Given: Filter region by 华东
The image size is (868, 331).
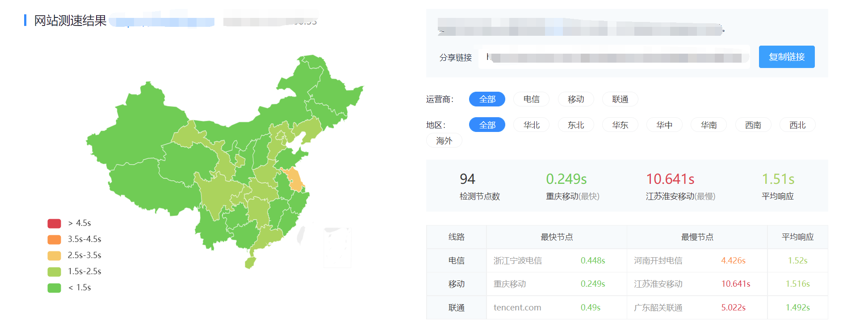Looking at the screenshot, I should click(620, 125).
